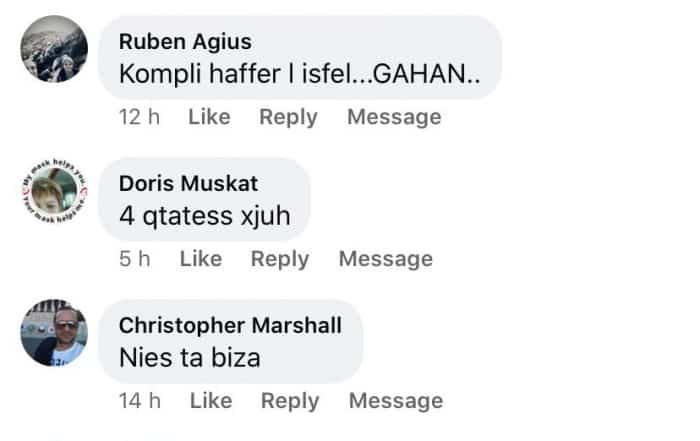This screenshot has width=700, height=441.
Task: Like Christopher Marshall's comment
Action: [211, 401]
